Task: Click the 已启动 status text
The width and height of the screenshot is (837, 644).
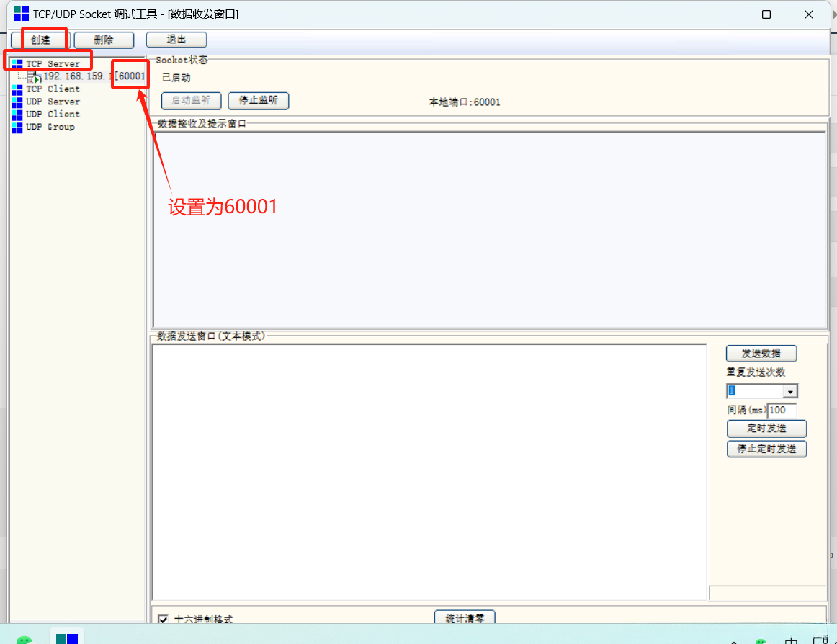Action: click(176, 77)
